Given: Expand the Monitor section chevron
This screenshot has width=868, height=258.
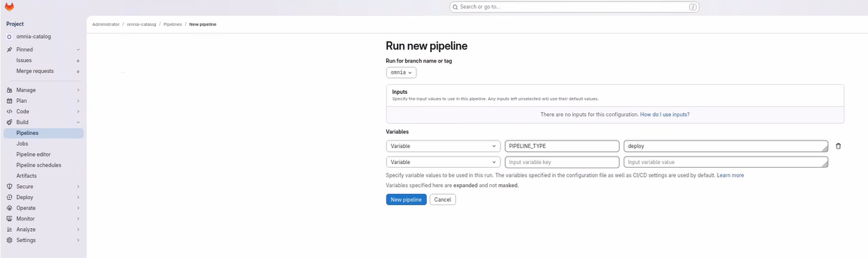Looking at the screenshot, I should [78, 218].
